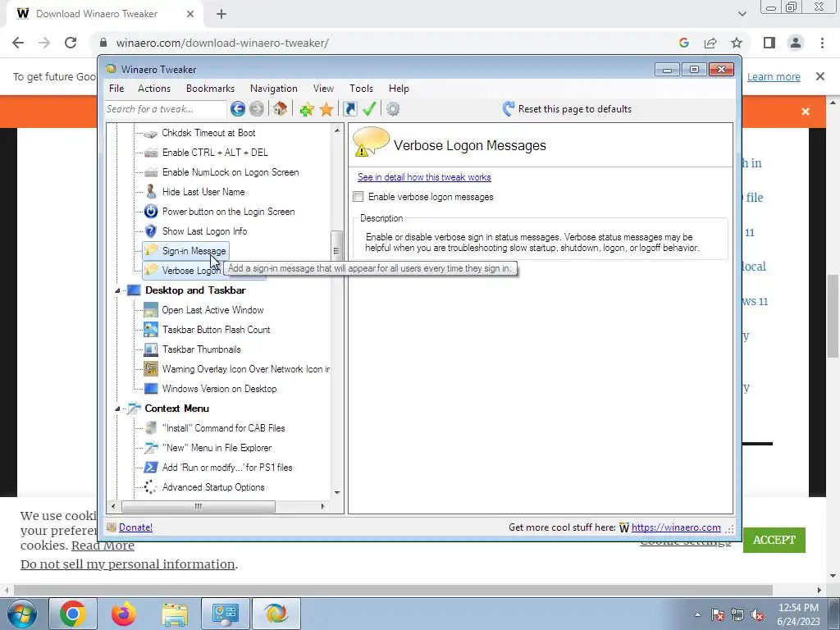Image resolution: width=840 pixels, height=630 pixels.
Task: Click the Taskbar Thumbnails monitor icon
Action: coord(151,349)
